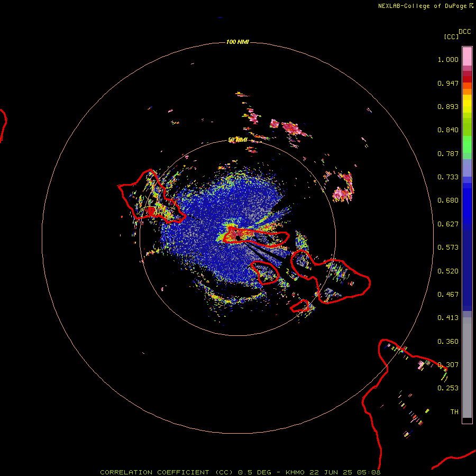The width and height of the screenshot is (476, 476).
Task: Click the 1.000 scale value
Action: click(448, 59)
